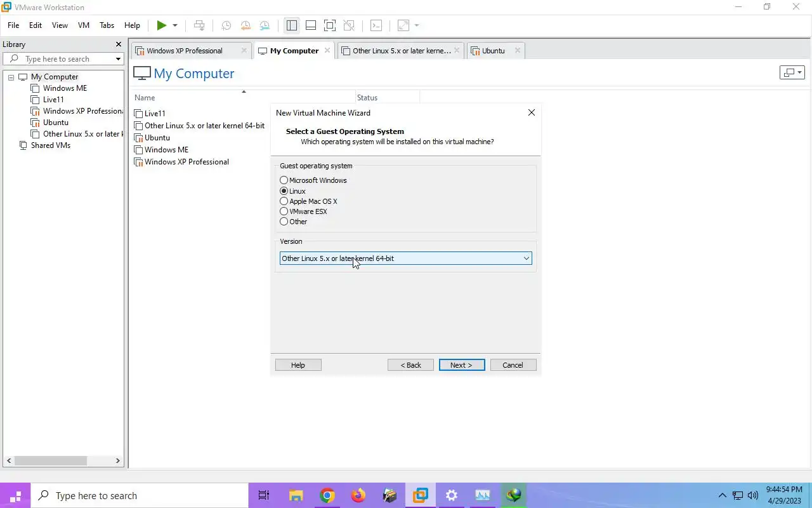Select Windows XP Professional in VM list

pos(181,162)
